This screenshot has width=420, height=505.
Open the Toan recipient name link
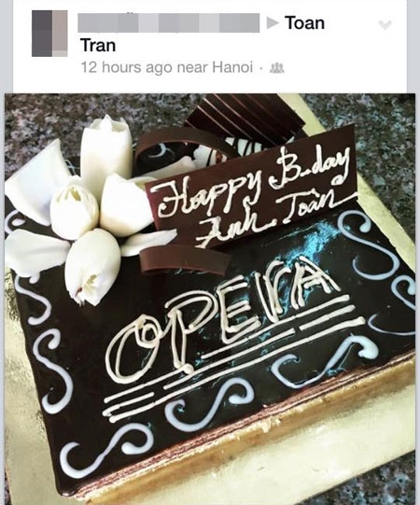304,23
